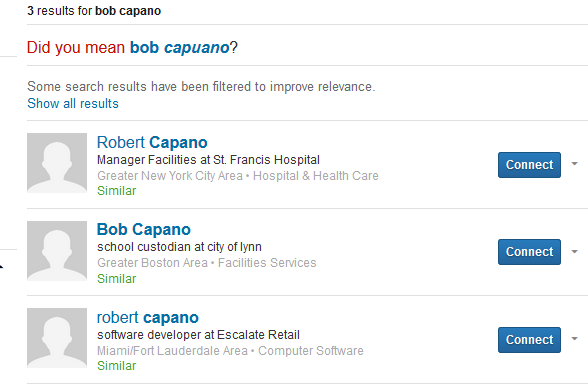The width and height of the screenshot is (588, 387).
Task: Select 'school custodian at city of lynn' headline
Action: [x=179, y=247]
